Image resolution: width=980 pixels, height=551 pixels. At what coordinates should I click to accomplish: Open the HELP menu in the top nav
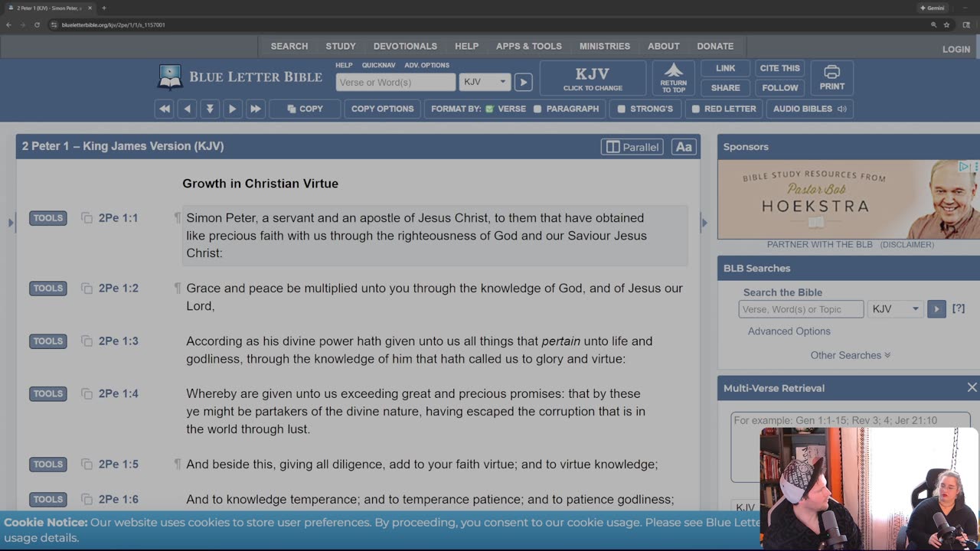coord(466,46)
